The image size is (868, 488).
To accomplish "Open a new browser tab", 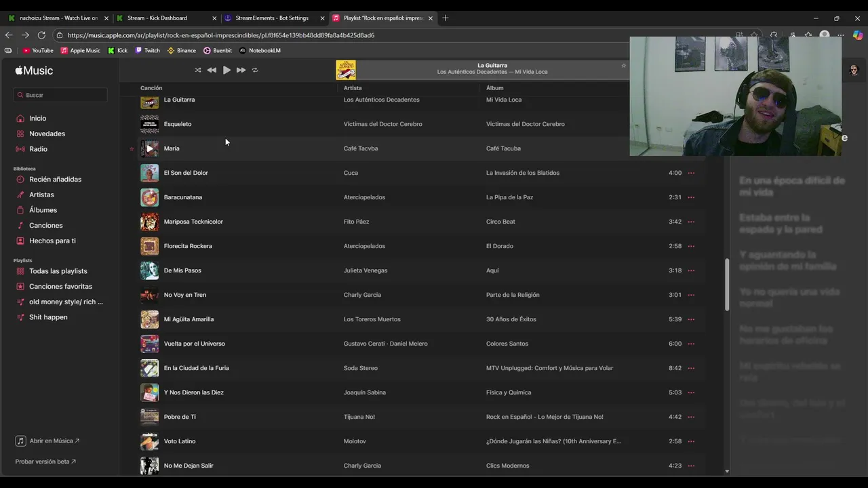I will 445,18.
